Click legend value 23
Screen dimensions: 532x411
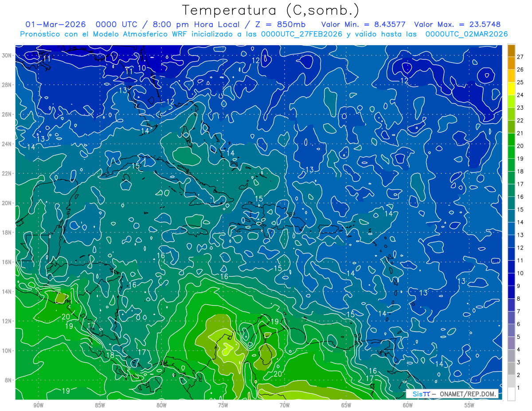[x=520, y=108]
